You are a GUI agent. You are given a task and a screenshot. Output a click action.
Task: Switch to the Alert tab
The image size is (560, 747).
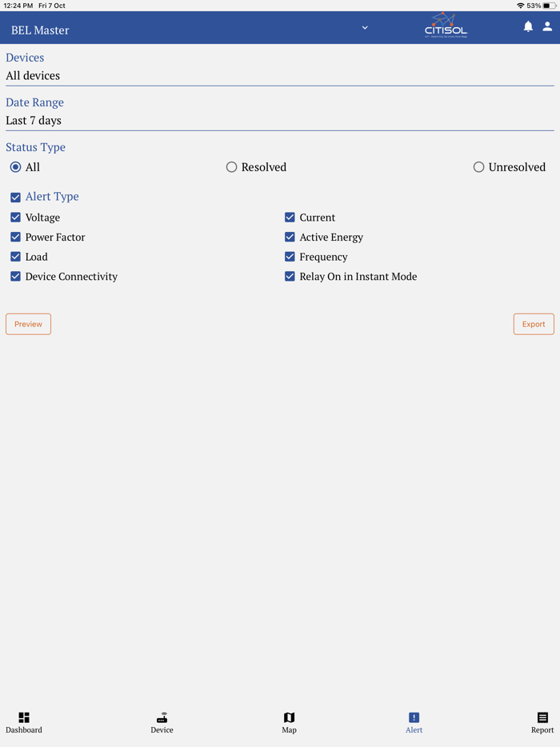point(414,721)
